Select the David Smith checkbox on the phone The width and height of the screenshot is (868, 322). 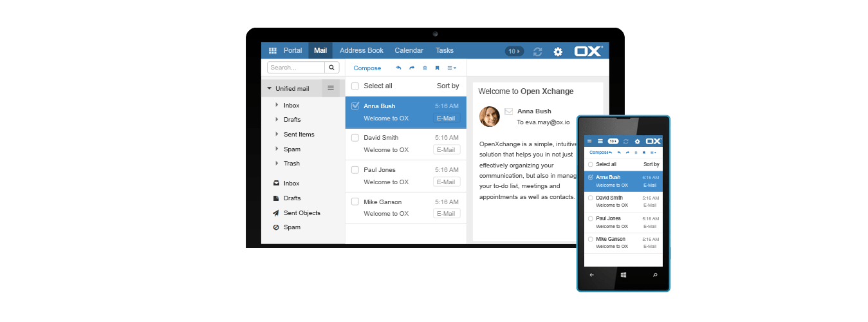(591, 198)
